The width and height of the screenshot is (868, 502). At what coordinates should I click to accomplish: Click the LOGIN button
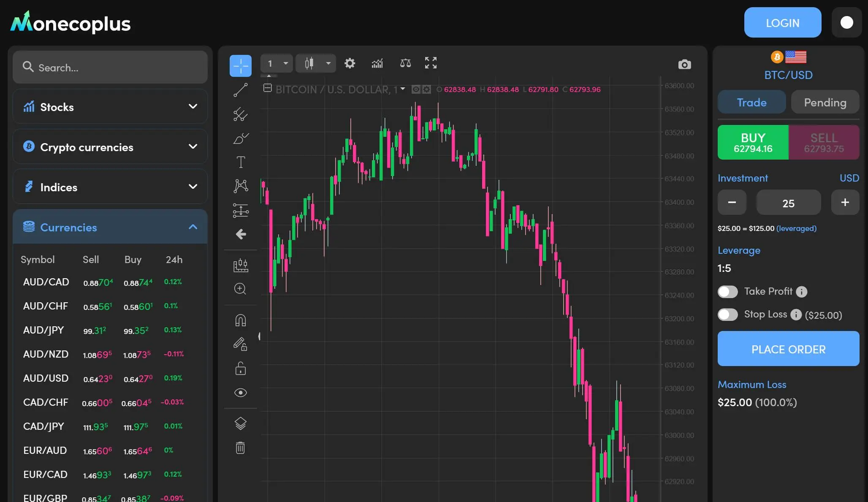point(783,22)
